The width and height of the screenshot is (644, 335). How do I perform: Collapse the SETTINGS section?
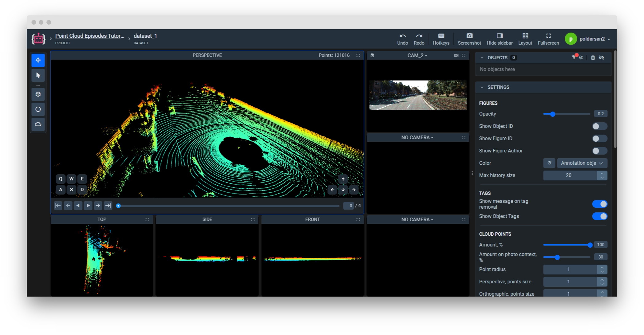click(482, 87)
